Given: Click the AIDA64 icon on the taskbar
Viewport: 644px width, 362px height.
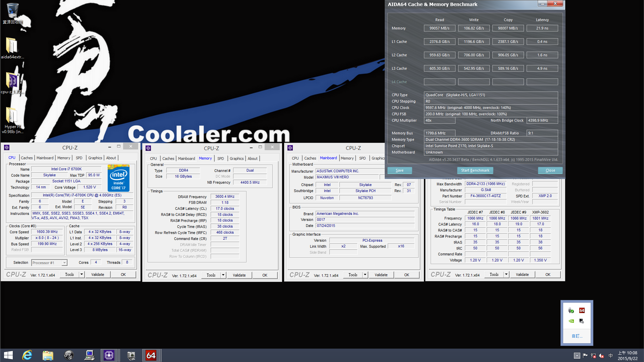Looking at the screenshot, I should click(x=151, y=355).
